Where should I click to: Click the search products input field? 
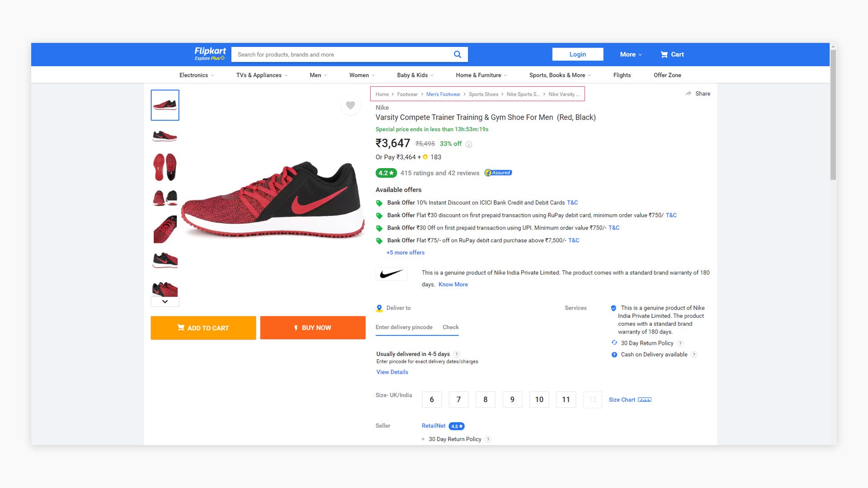(x=341, y=55)
